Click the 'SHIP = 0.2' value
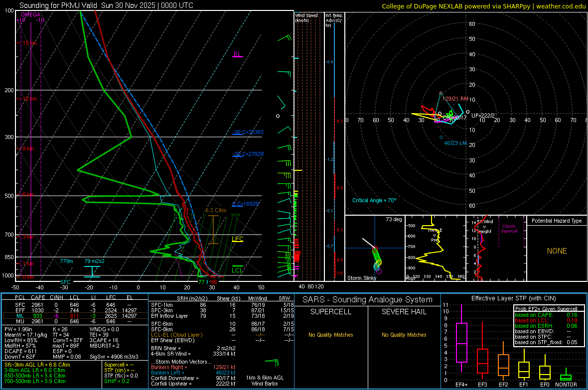The image size is (588, 390). pyautogui.click(x=117, y=381)
